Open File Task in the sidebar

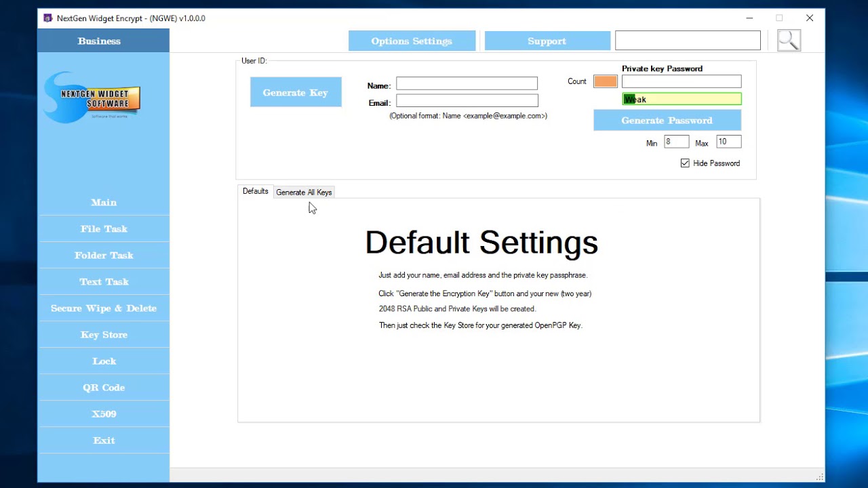[x=104, y=228]
